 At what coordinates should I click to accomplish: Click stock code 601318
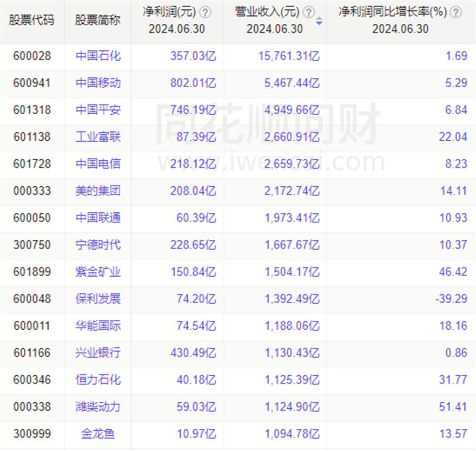pyautogui.click(x=32, y=110)
